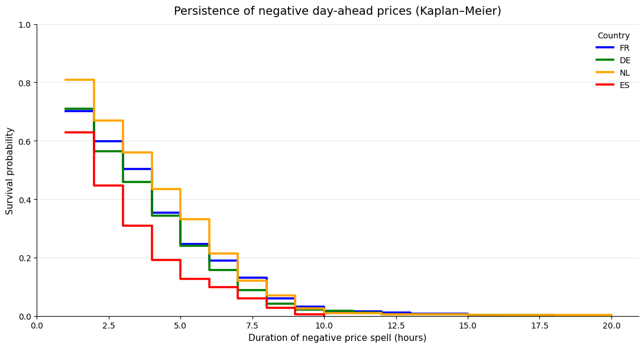Viewport: 644px width, 348px height.
Task: Click the red ES legend line swatch
Action: click(x=605, y=85)
